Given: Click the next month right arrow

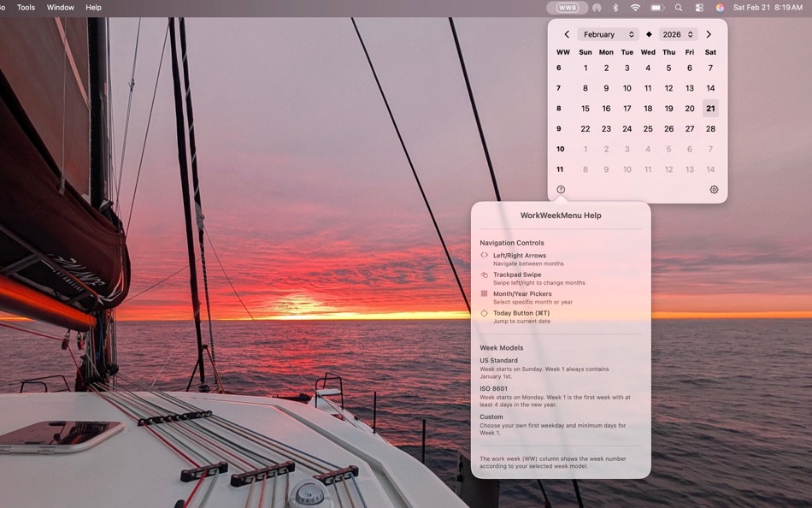Looking at the screenshot, I should tap(709, 34).
